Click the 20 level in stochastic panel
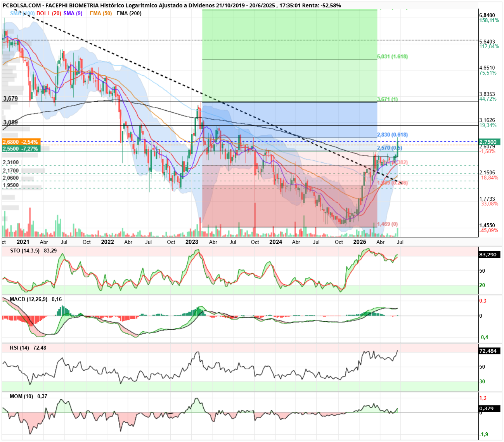The height and width of the screenshot is (442, 504). click(x=482, y=285)
